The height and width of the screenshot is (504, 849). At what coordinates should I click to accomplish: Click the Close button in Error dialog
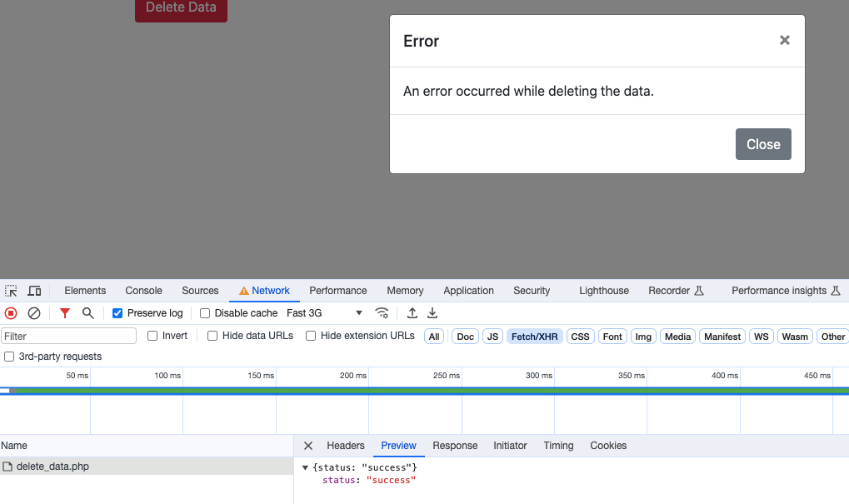pyautogui.click(x=763, y=144)
